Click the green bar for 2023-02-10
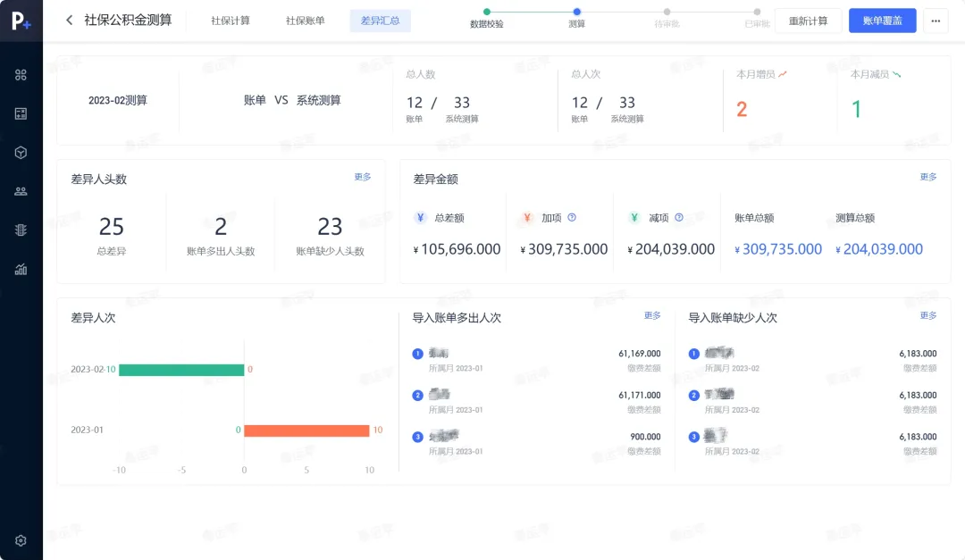The image size is (965, 560). 179,368
